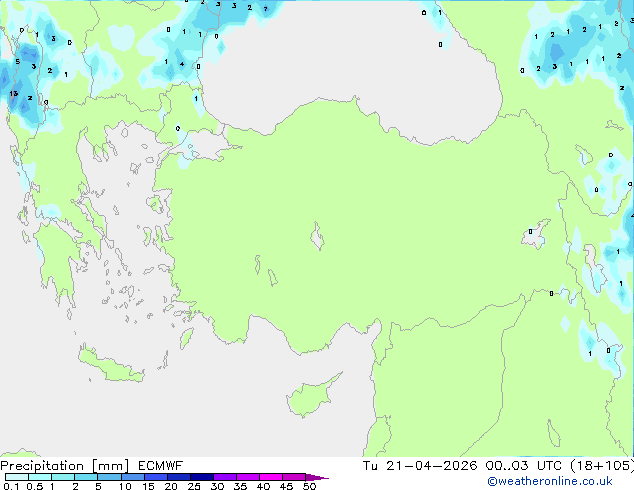Click the '[mm]' unit label
This screenshot has width=634, height=490.
tap(110, 466)
